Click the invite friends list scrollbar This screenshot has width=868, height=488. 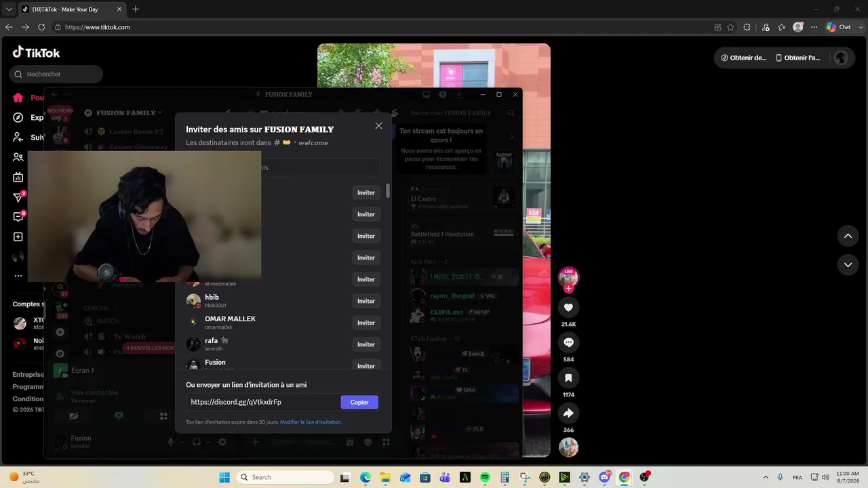click(388, 190)
